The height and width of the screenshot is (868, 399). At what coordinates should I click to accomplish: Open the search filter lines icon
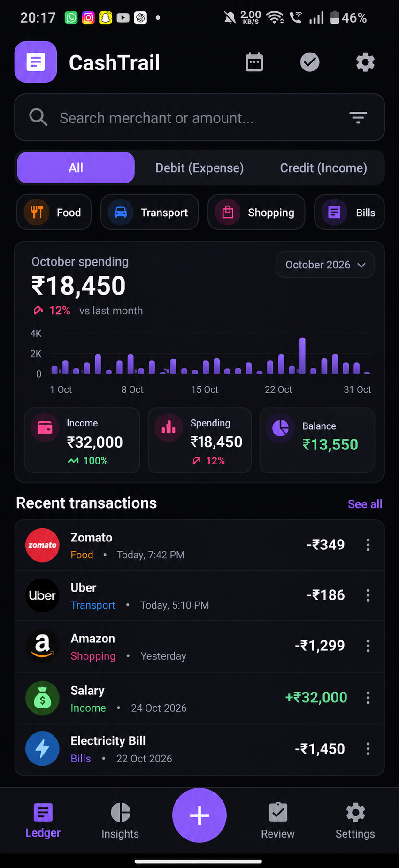tap(358, 117)
